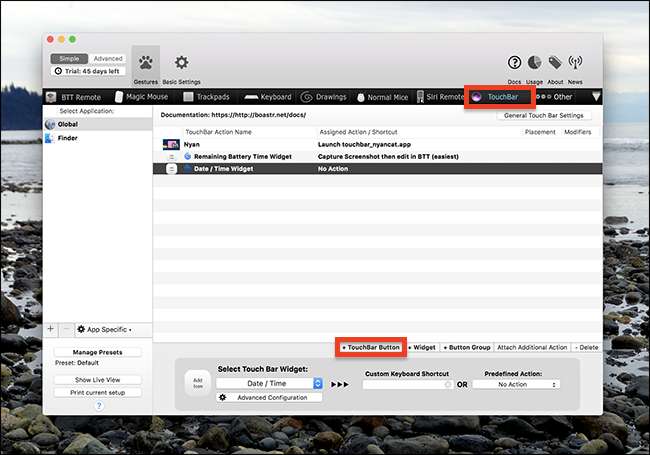This screenshot has width=650, height=455.
Task: Select the Trackpads tab
Action: coord(206,97)
